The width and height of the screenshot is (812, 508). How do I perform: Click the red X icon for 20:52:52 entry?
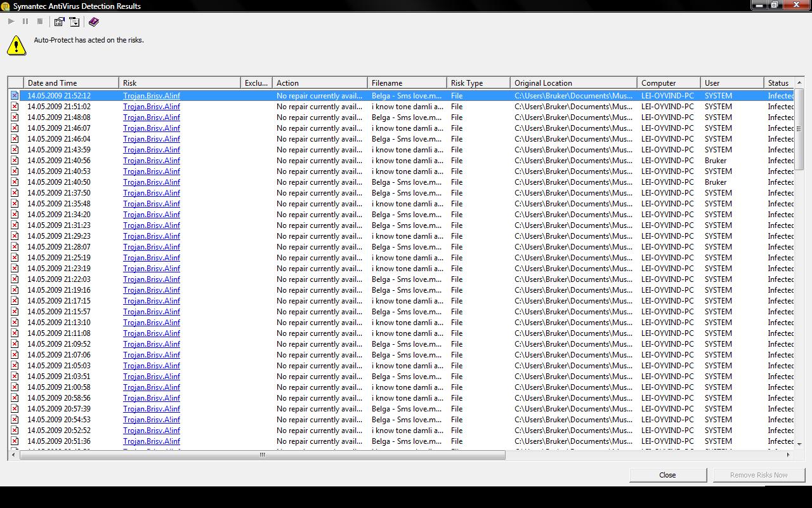click(x=15, y=431)
